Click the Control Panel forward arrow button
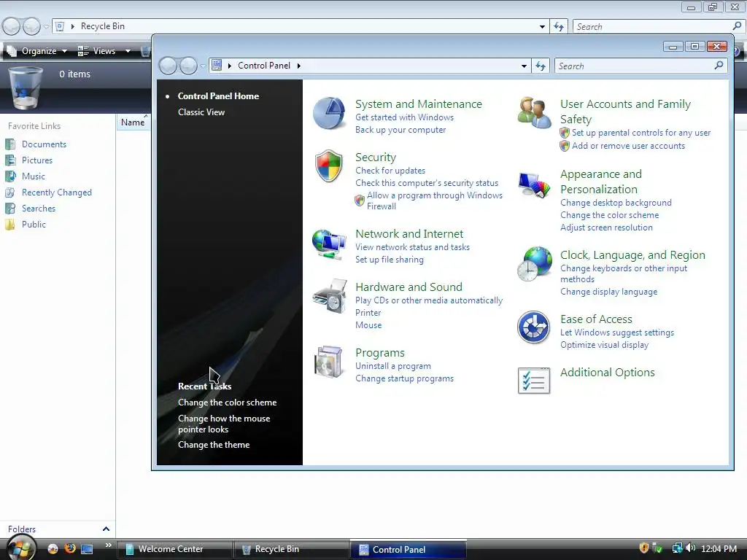 click(x=188, y=66)
